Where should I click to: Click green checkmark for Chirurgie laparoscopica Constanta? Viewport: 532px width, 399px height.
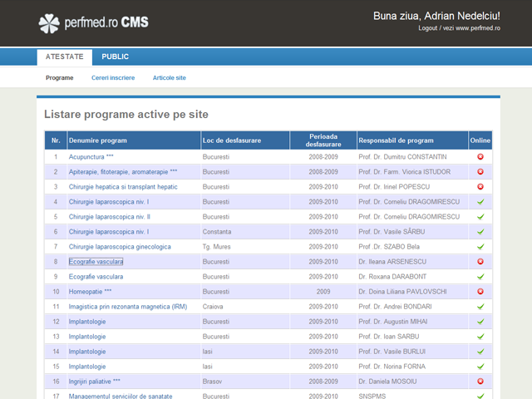tap(480, 232)
